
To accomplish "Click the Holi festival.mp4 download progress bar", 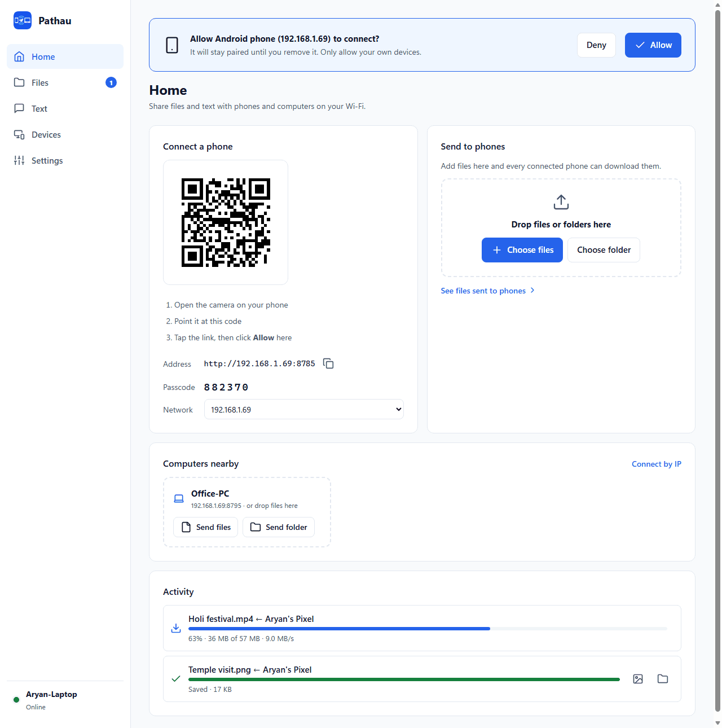I will pyautogui.click(x=428, y=629).
